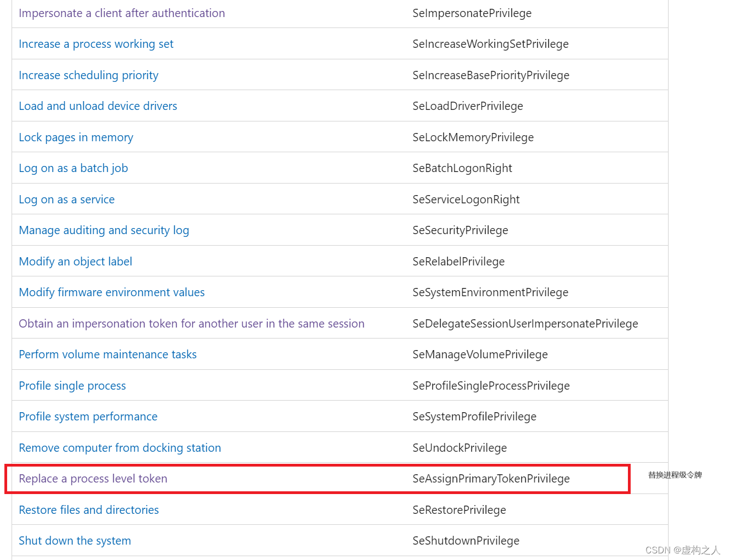This screenshot has height=560, width=729.
Task: Select the SeSystemProfilePrivilege cell text
Action: 475,417
